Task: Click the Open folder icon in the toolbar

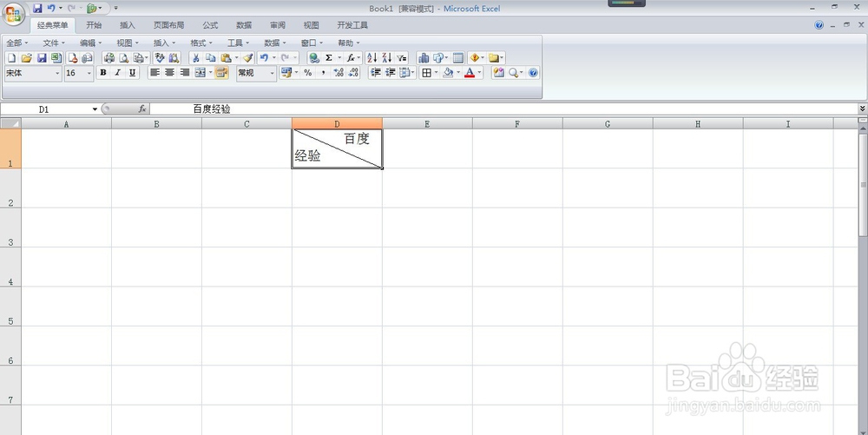Action: (26, 57)
